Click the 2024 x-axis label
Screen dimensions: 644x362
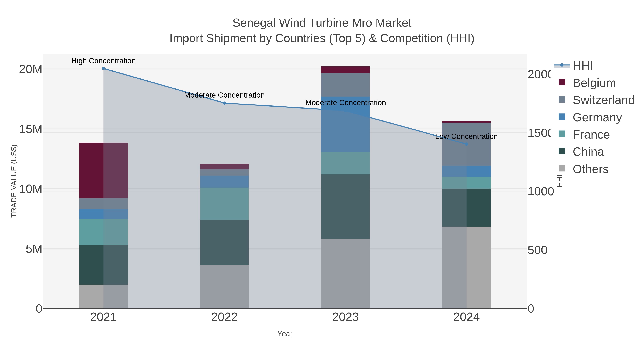467,317
